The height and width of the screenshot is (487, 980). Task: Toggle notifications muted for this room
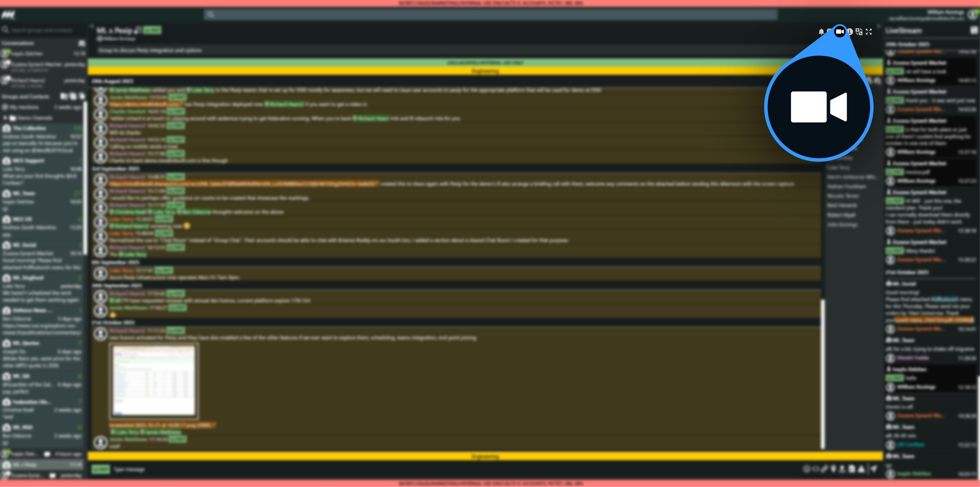click(830, 32)
